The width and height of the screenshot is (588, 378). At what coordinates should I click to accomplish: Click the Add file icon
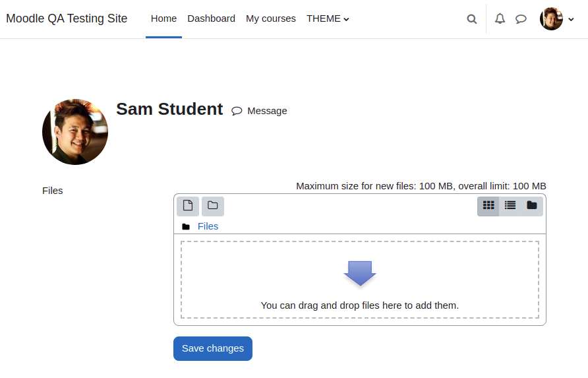click(188, 206)
